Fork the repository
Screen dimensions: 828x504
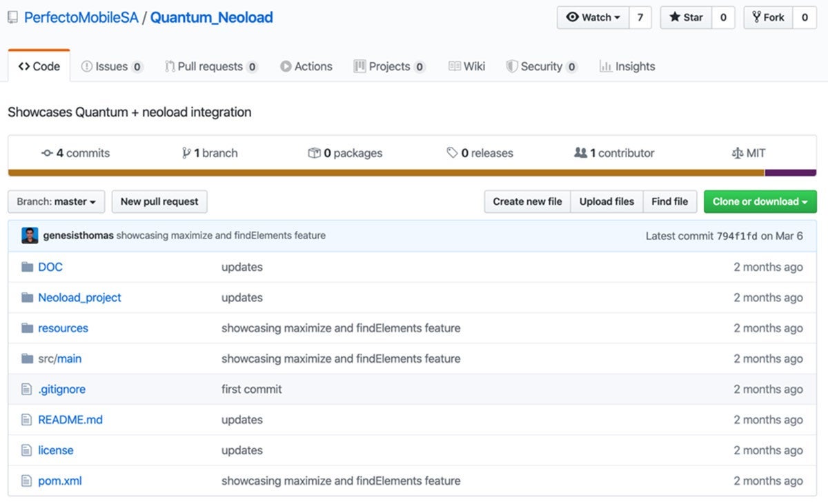point(768,18)
